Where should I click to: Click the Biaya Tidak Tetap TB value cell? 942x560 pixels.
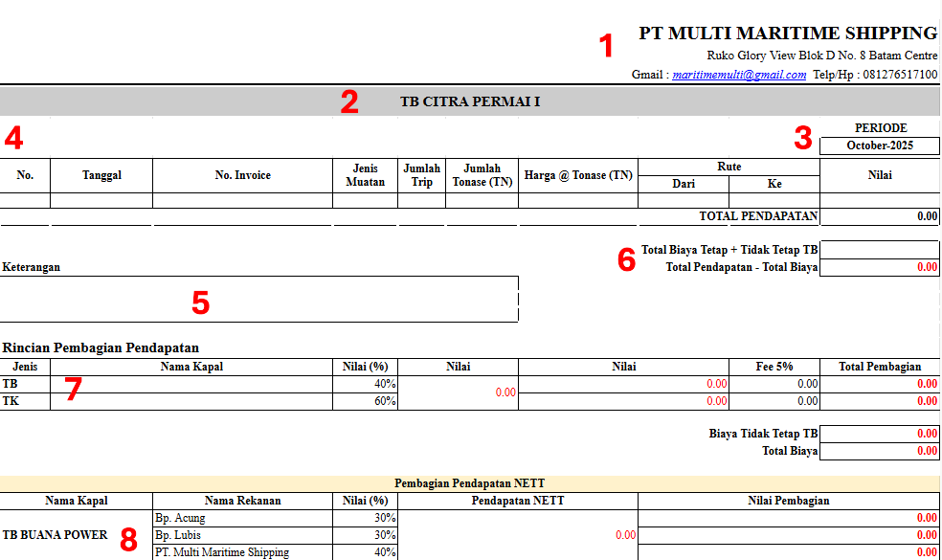[879, 434]
